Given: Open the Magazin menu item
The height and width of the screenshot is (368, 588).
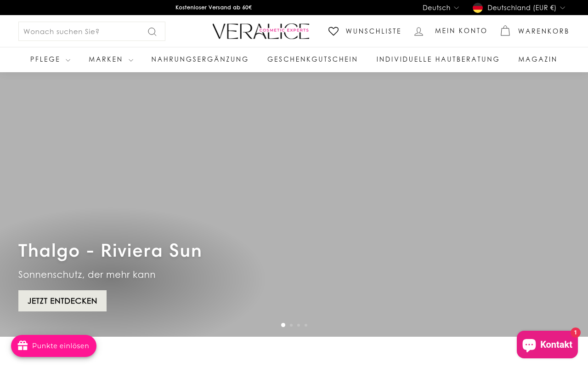Looking at the screenshot, I should click(537, 59).
